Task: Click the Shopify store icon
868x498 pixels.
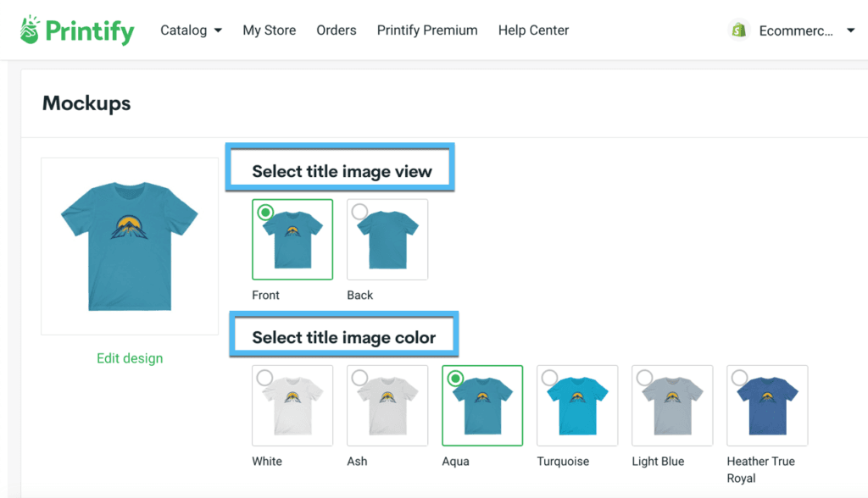Action: click(x=739, y=30)
